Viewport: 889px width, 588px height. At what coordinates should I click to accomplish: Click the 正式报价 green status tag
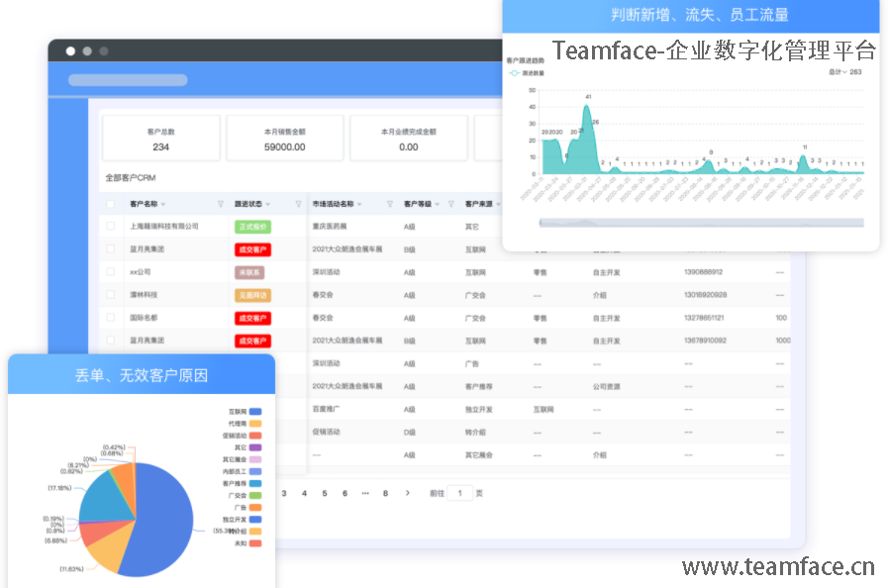click(x=252, y=227)
